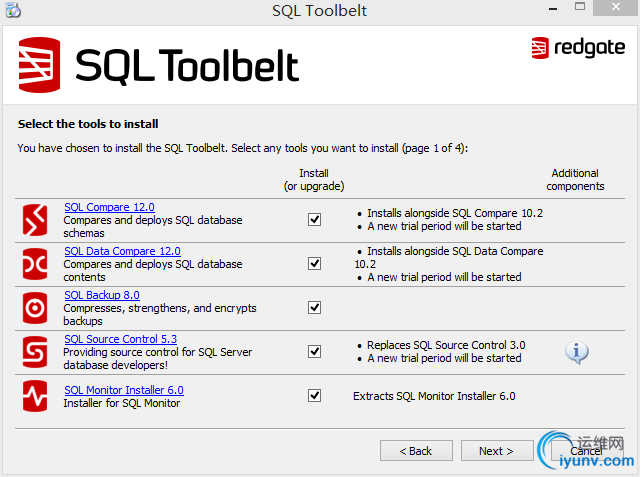The image size is (640, 477).
Task: Click the SQL Toolbelt logo in header
Action: click(x=159, y=65)
